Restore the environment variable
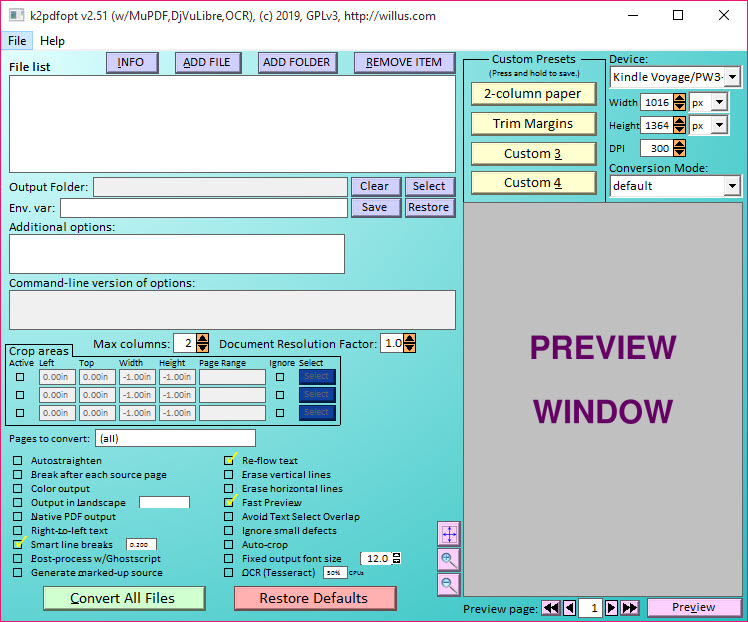 430,207
